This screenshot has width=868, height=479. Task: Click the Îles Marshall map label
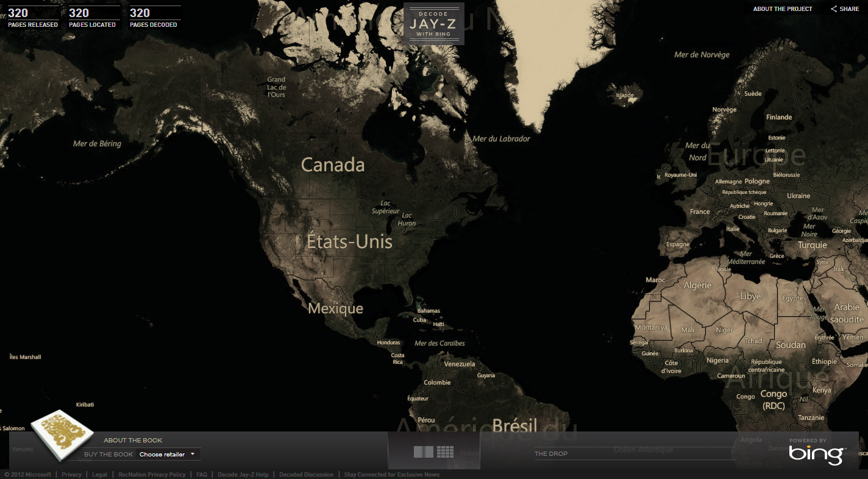[25, 357]
